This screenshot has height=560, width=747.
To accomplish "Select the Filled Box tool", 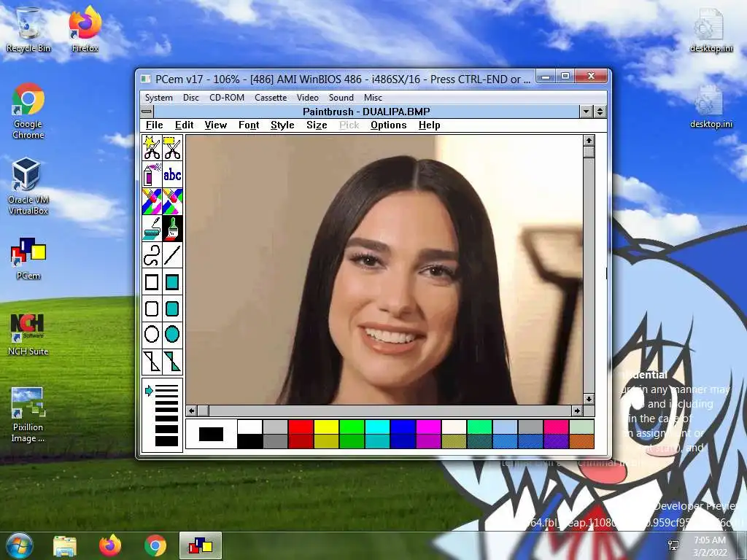I will [172, 282].
